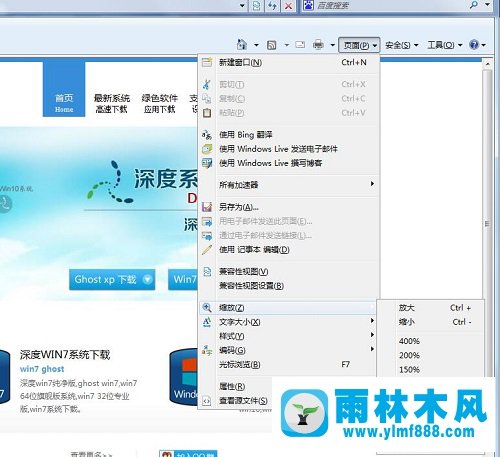Screen dimensions: 500x457
Task: Select 另存为(A)... Save As item
Action: [289, 207]
